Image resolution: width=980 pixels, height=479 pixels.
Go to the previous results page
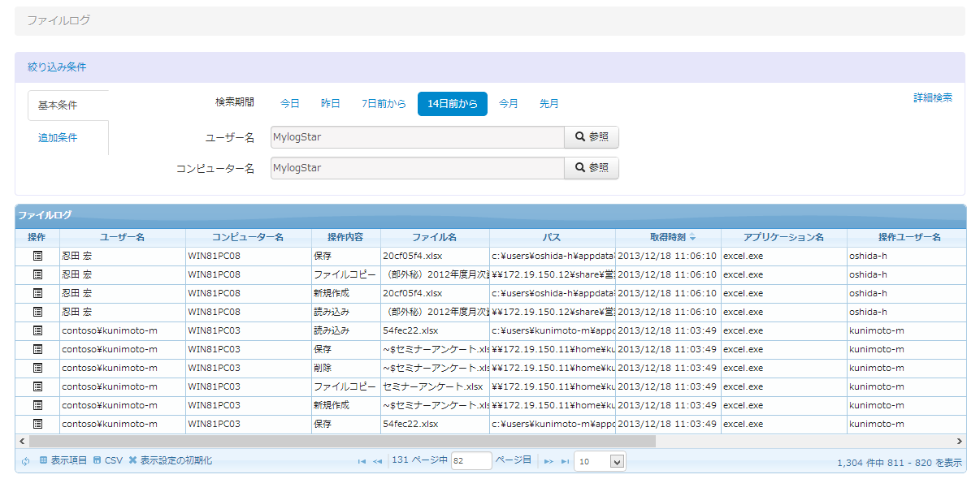coord(377,461)
